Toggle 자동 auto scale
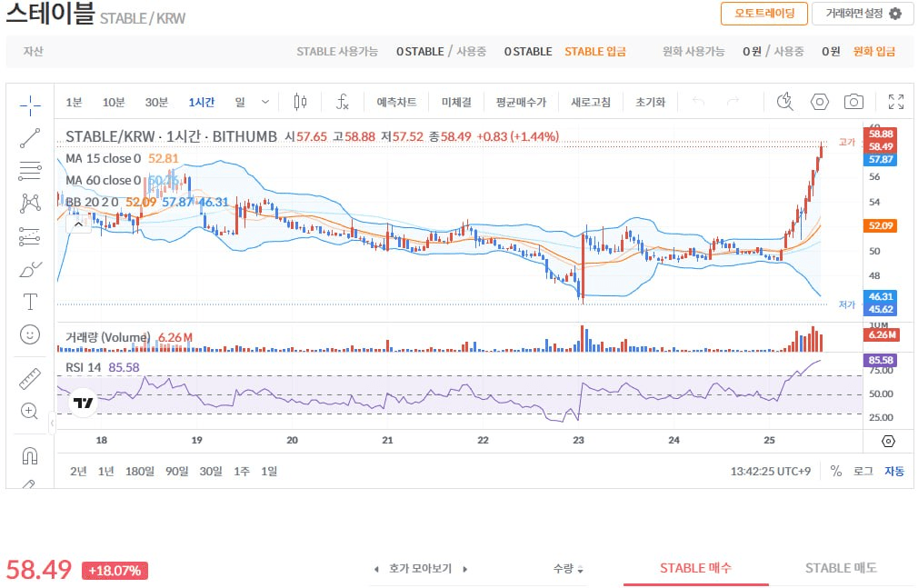Screen dimensions: 918x588 click(894, 471)
